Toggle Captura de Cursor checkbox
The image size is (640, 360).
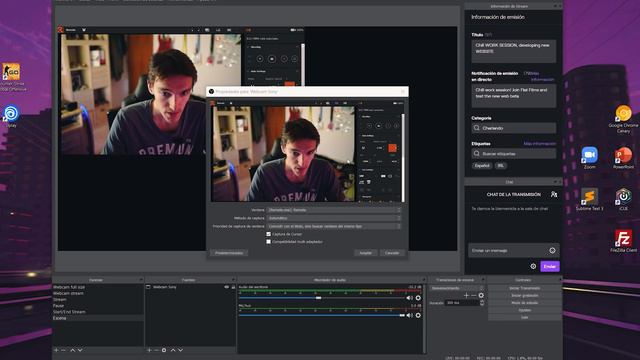[269, 234]
